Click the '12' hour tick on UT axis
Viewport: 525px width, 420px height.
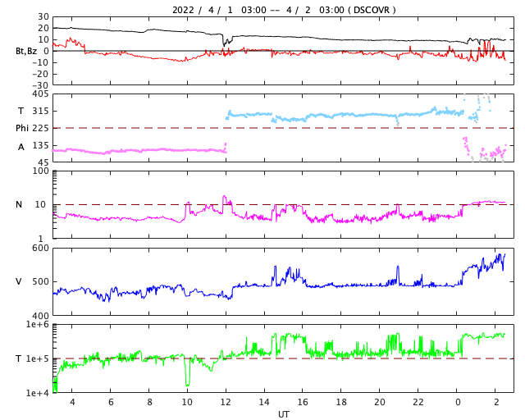[x=226, y=402]
